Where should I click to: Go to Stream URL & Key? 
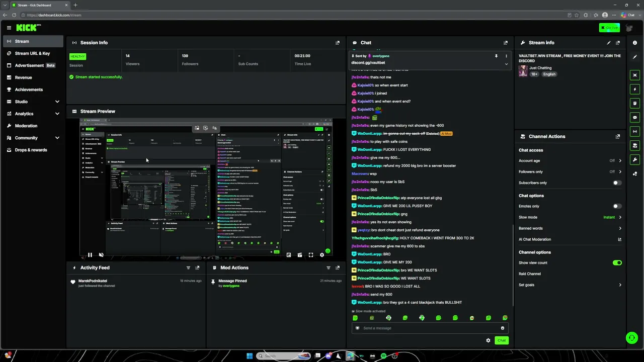pos(33,53)
